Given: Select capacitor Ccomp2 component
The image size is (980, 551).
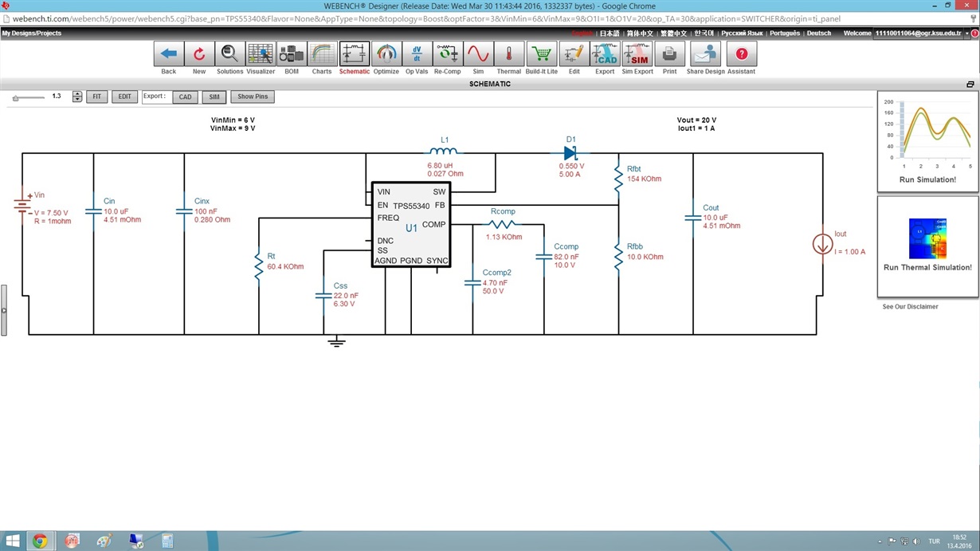Looking at the screenshot, I should click(472, 282).
